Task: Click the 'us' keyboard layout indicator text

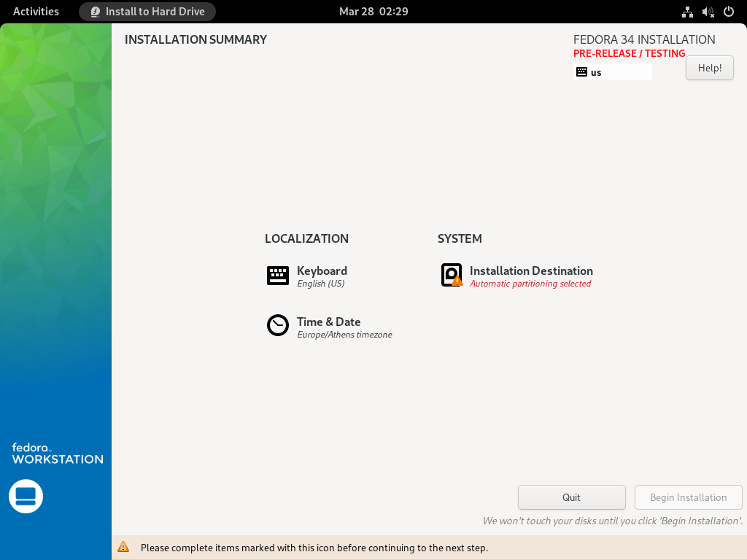Action: tap(597, 72)
